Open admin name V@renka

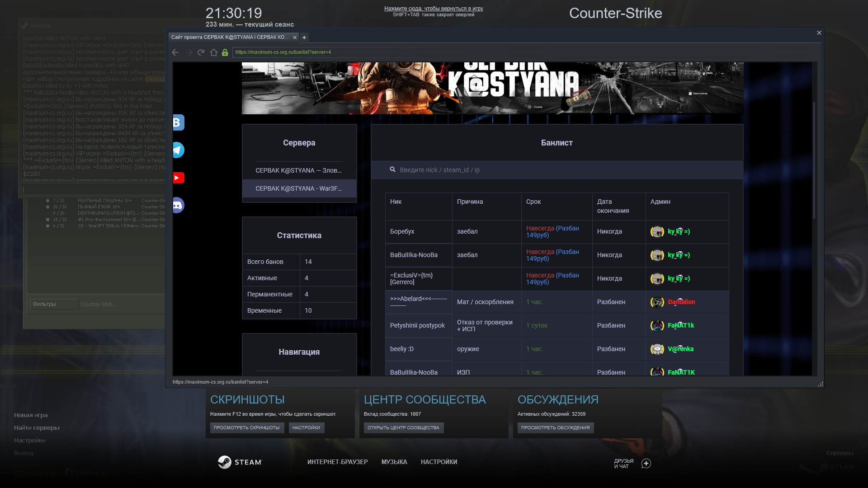pyautogui.click(x=680, y=349)
